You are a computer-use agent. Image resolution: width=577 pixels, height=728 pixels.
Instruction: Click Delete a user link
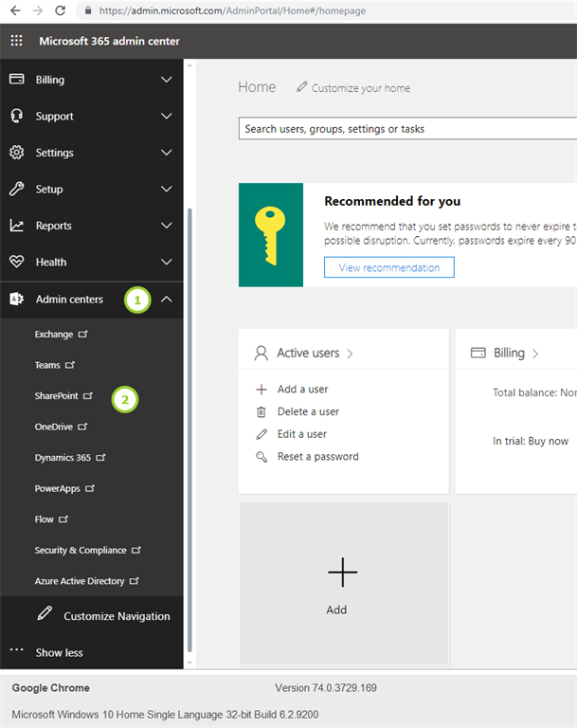coord(308,411)
